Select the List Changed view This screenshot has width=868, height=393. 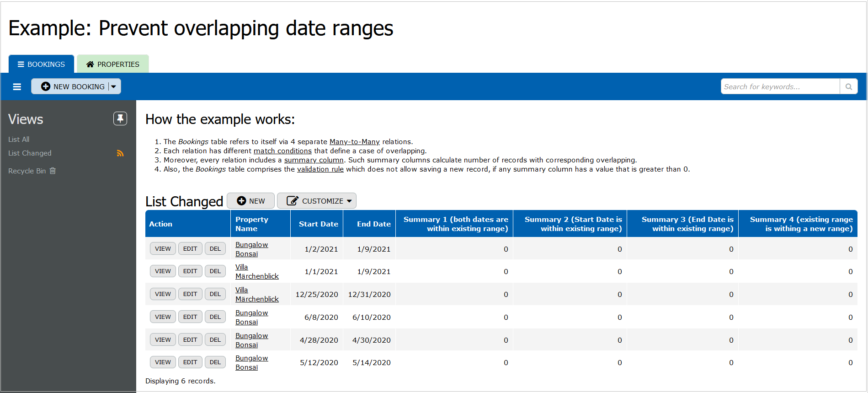(30, 153)
